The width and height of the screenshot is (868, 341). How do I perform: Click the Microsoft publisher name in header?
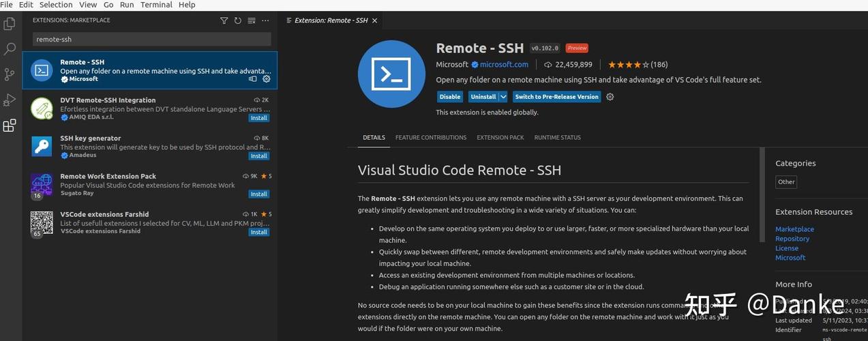[x=453, y=65]
